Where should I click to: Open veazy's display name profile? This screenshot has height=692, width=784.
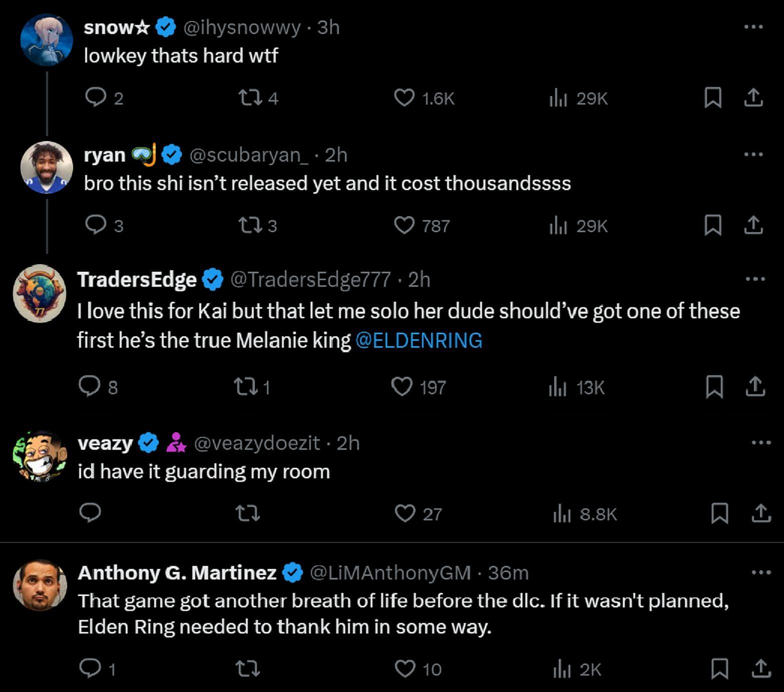coord(105,443)
